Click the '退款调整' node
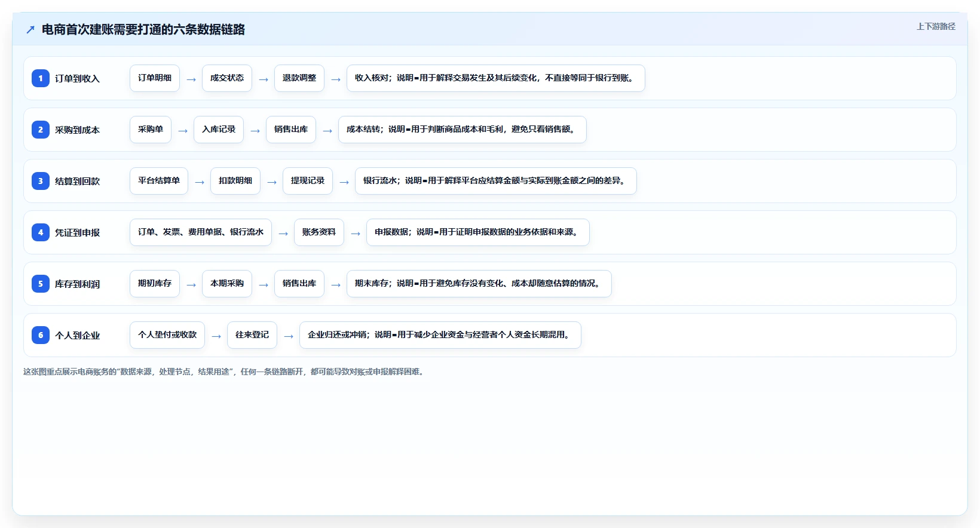Viewport: 980px width, 528px height. (299, 78)
